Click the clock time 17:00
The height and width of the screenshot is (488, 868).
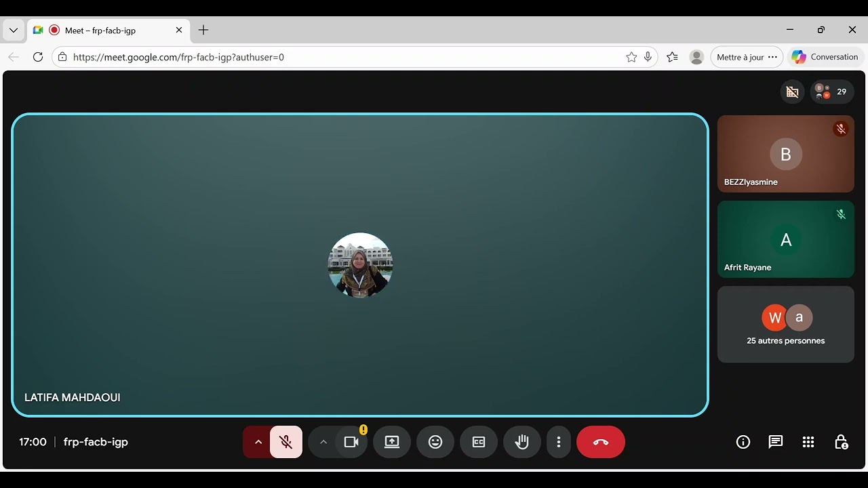[x=33, y=442]
